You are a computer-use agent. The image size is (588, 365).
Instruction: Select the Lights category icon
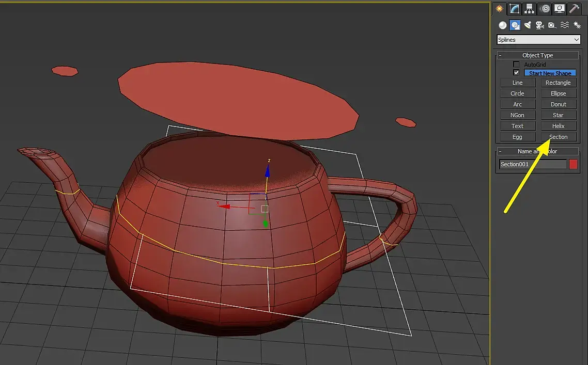pyautogui.click(x=528, y=25)
